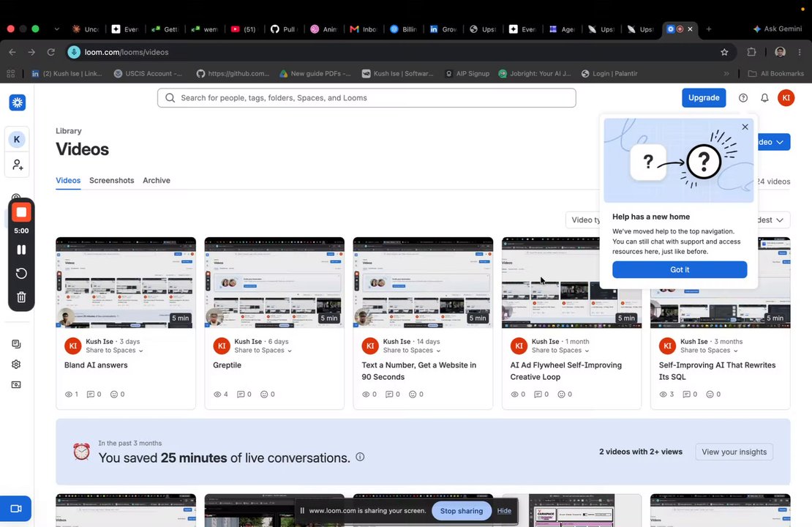Open the sort order dropdown near video count
The height and width of the screenshot is (527, 812).
772,220
